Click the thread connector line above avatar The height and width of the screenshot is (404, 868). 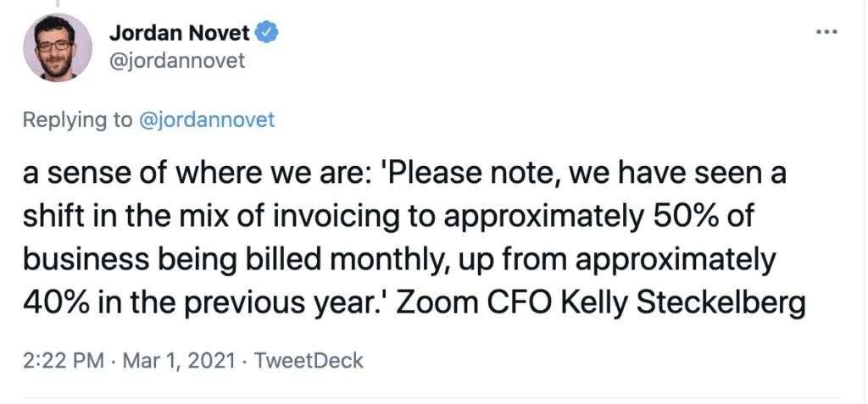coord(58,4)
